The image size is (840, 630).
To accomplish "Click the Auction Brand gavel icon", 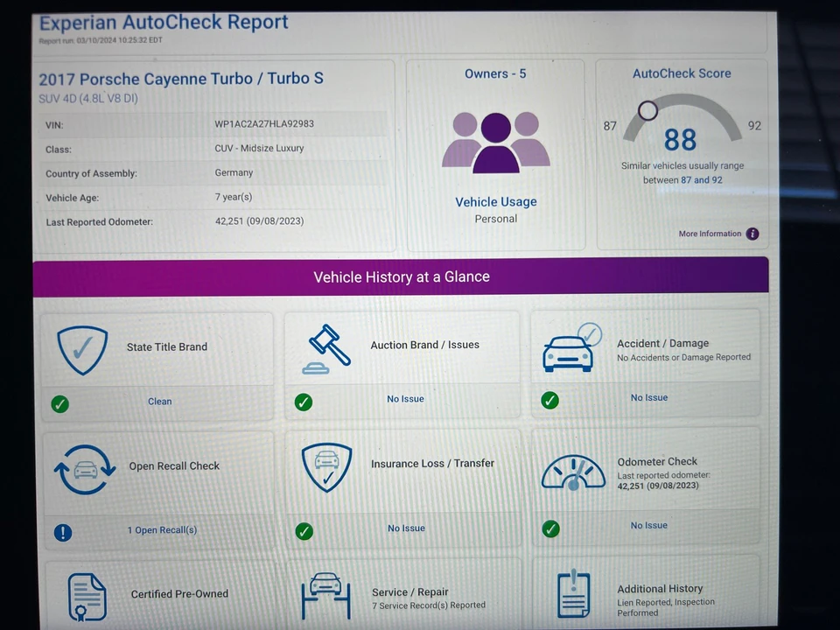I will pos(326,349).
